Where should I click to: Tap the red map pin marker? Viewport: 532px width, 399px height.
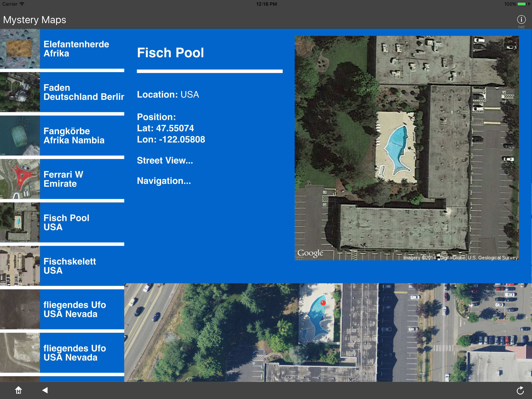point(323,303)
